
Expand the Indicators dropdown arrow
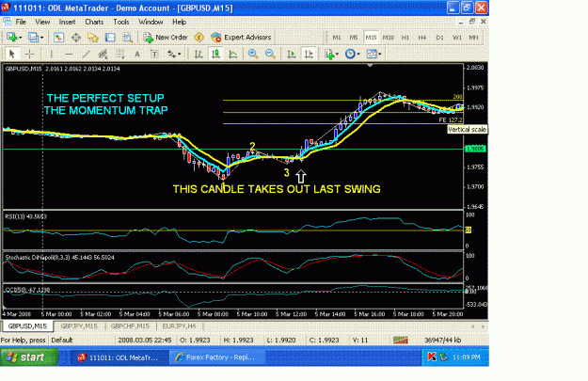[x=338, y=55]
